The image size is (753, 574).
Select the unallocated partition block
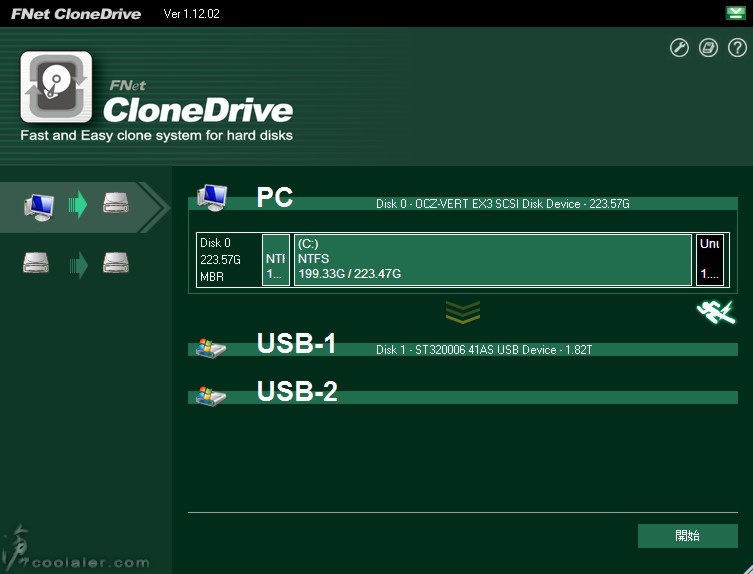point(710,260)
